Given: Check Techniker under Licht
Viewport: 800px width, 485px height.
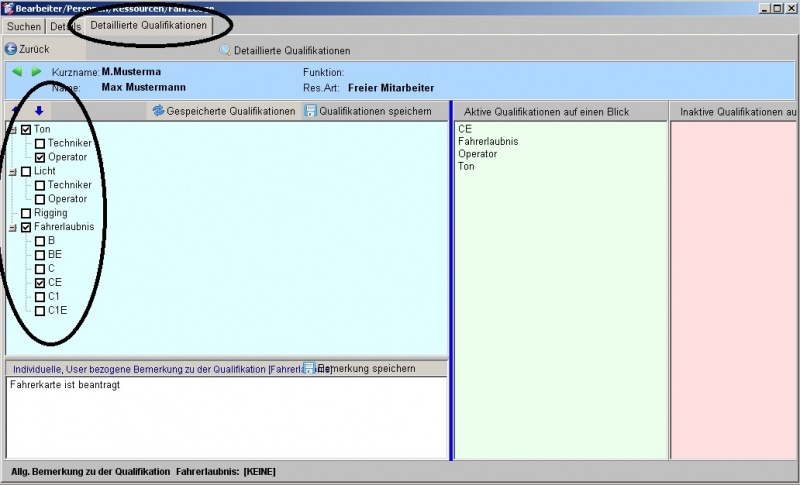Looking at the screenshot, I should coord(40,186).
